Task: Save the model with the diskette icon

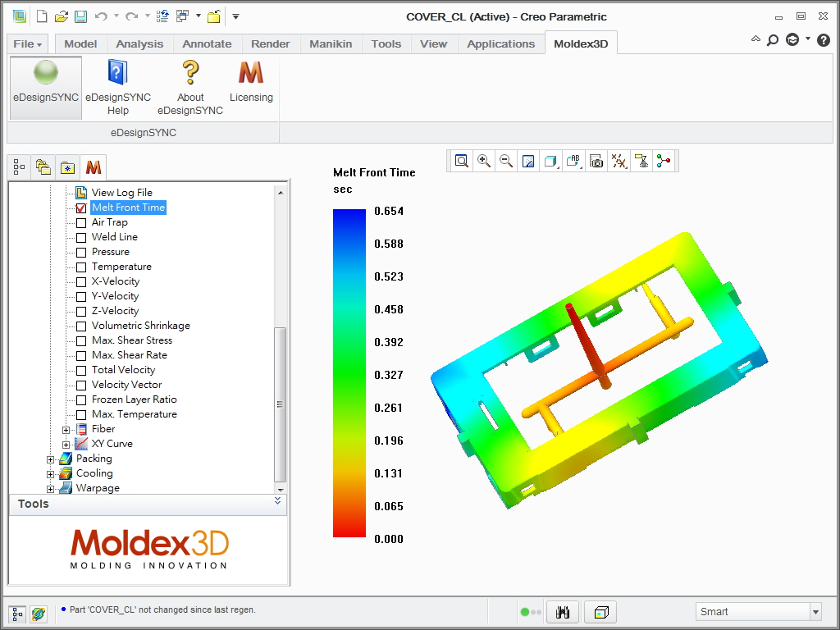Action: [x=80, y=16]
